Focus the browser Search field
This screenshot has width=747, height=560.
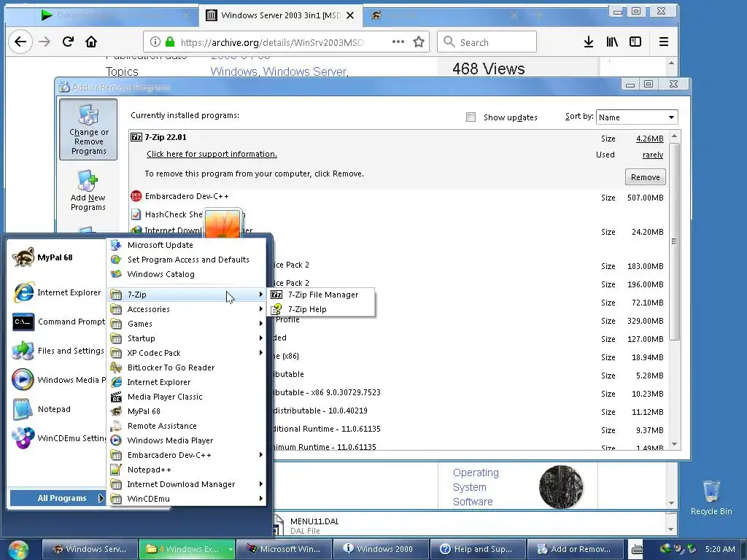click(x=487, y=42)
